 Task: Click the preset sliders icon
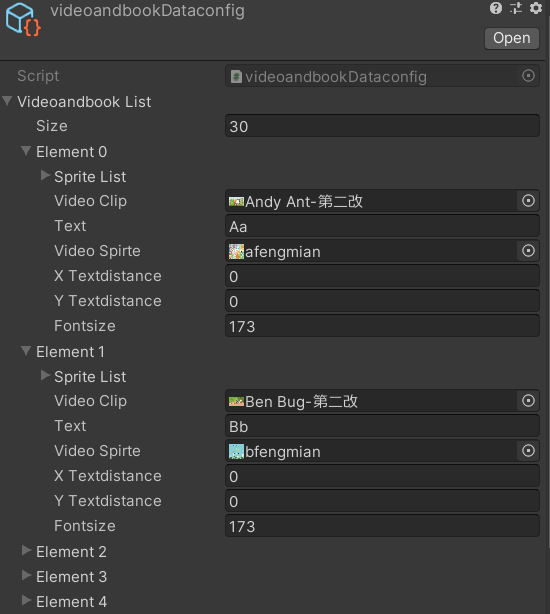[516, 8]
